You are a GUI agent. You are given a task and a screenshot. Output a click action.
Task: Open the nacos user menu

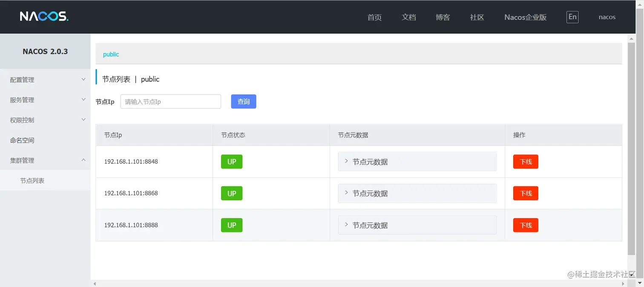pyautogui.click(x=607, y=17)
